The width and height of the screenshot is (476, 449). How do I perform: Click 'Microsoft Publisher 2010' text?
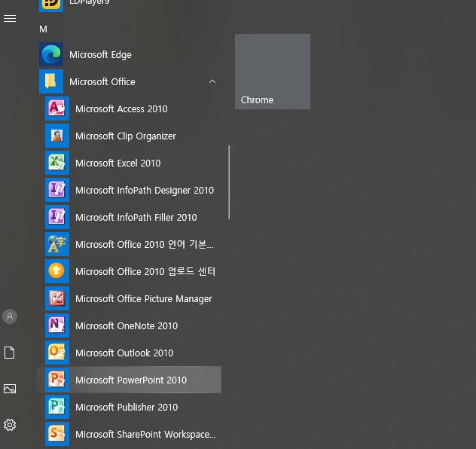[x=127, y=407]
